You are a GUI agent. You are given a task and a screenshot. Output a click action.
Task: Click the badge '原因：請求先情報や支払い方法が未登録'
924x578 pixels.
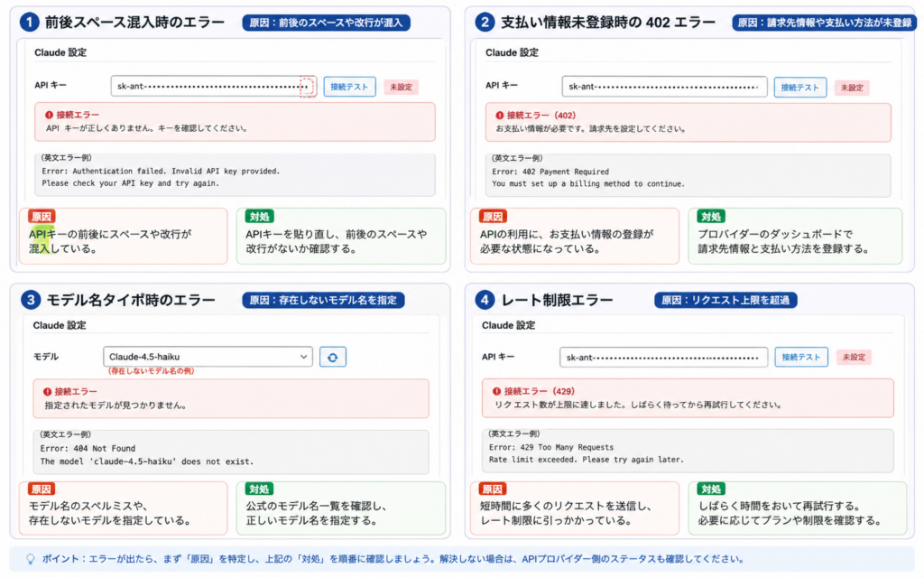pos(825,23)
